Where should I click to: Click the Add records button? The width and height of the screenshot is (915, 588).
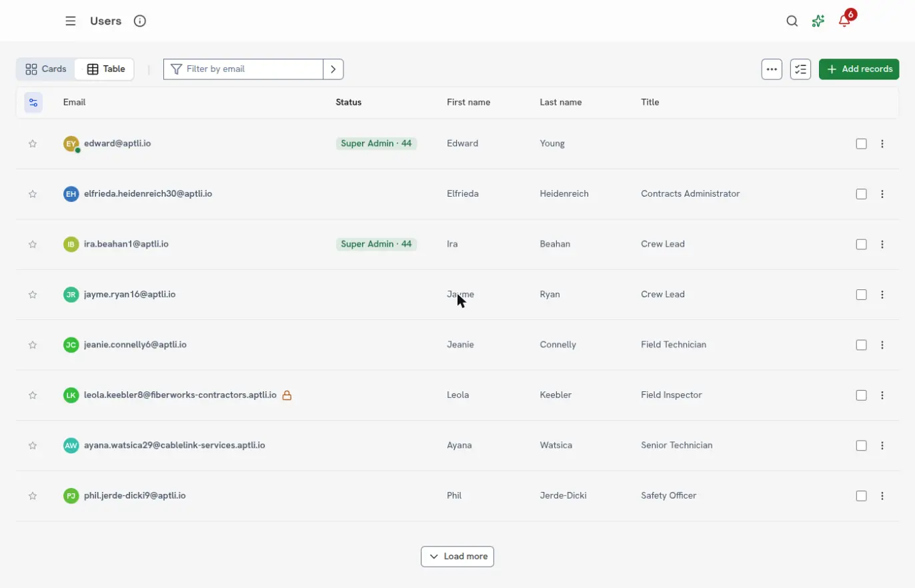pyautogui.click(x=859, y=69)
